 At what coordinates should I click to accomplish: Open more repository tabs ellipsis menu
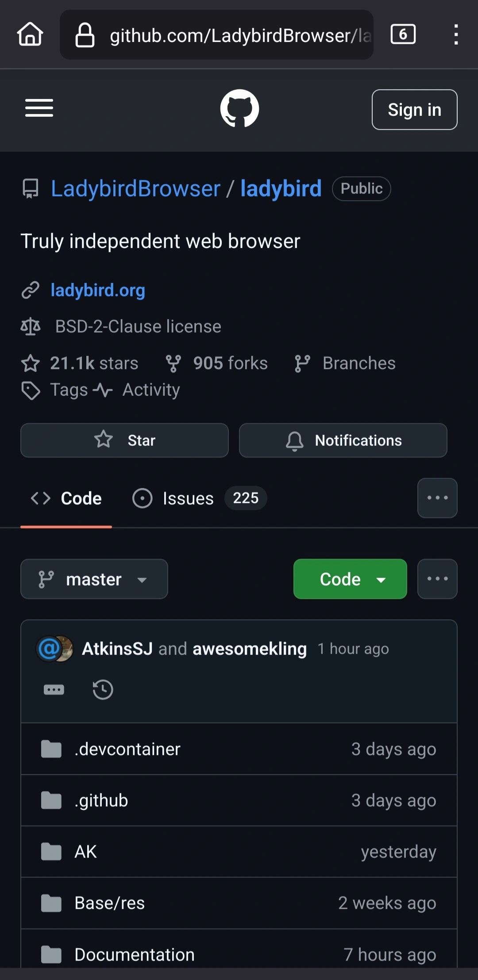click(x=437, y=498)
